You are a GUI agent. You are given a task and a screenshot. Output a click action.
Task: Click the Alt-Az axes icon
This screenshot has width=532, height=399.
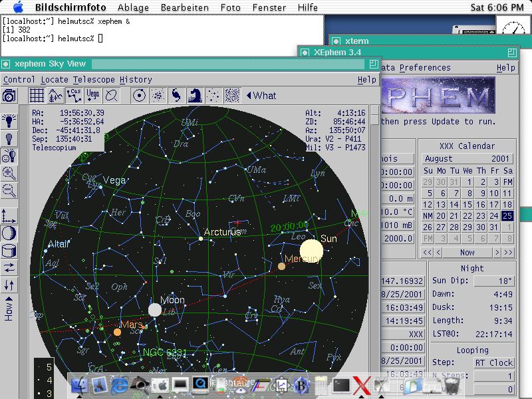pyautogui.click(x=9, y=215)
